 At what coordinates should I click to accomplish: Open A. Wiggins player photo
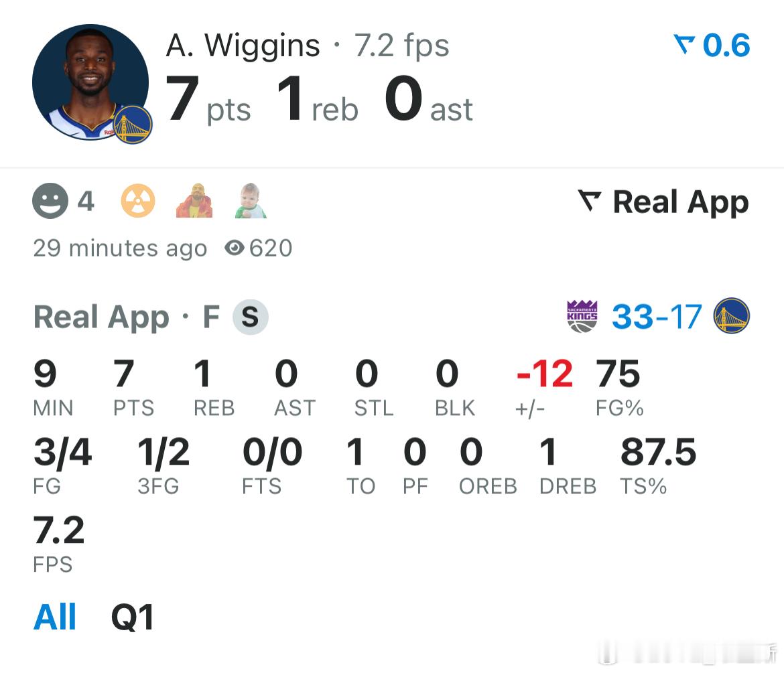pyautogui.click(x=90, y=82)
